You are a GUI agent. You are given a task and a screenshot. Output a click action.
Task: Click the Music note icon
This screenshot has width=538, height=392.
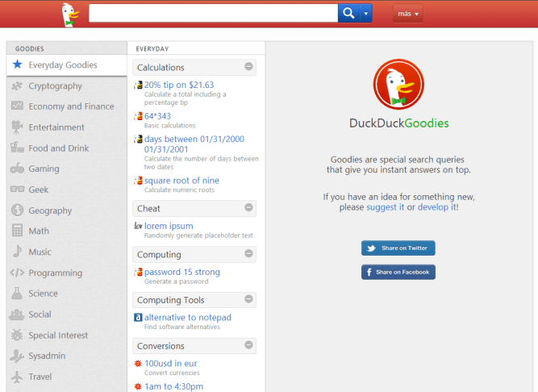tap(17, 251)
